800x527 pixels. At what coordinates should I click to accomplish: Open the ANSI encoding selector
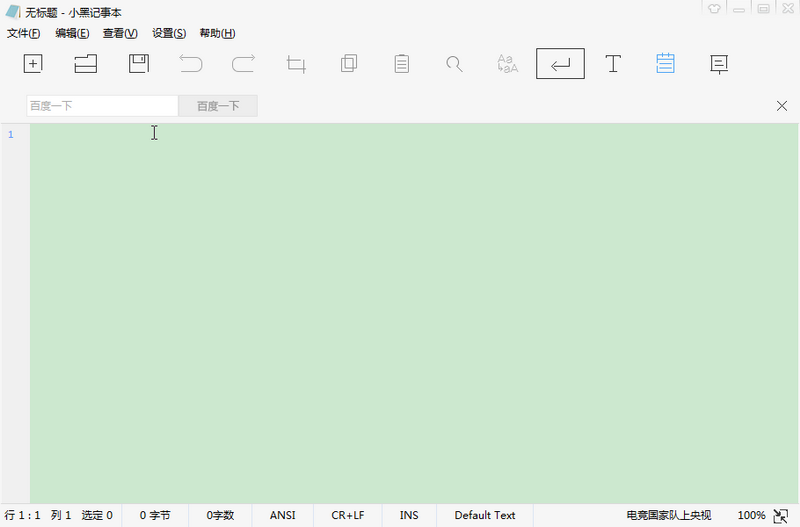click(x=283, y=515)
